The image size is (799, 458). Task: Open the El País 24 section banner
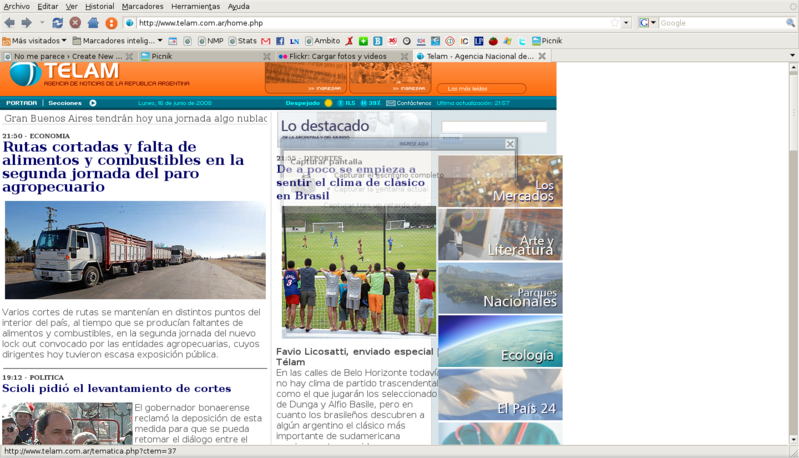(x=500, y=394)
